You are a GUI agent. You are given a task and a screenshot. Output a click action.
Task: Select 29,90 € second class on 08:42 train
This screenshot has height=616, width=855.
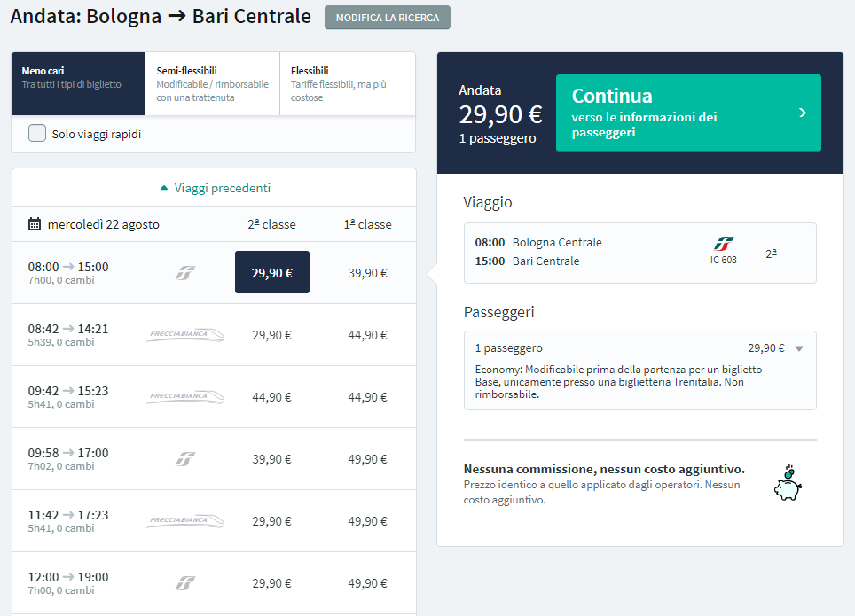pos(271,335)
